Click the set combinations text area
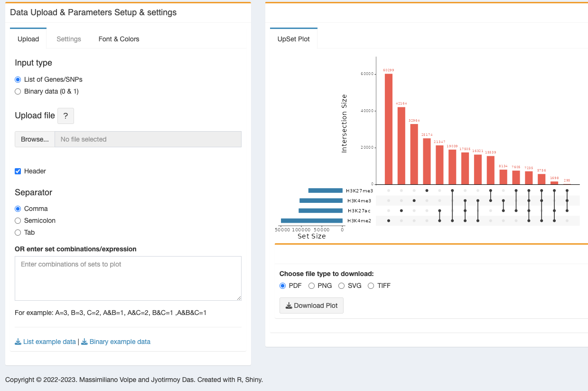The width and height of the screenshot is (588, 391). 128,278
